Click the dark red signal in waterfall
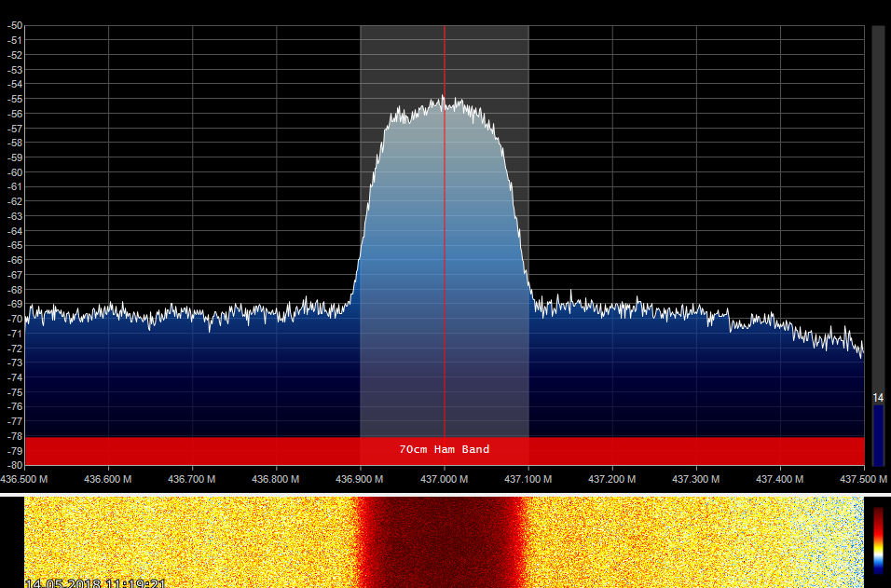Viewport: 891px width, 588px height. pyautogui.click(x=445, y=540)
